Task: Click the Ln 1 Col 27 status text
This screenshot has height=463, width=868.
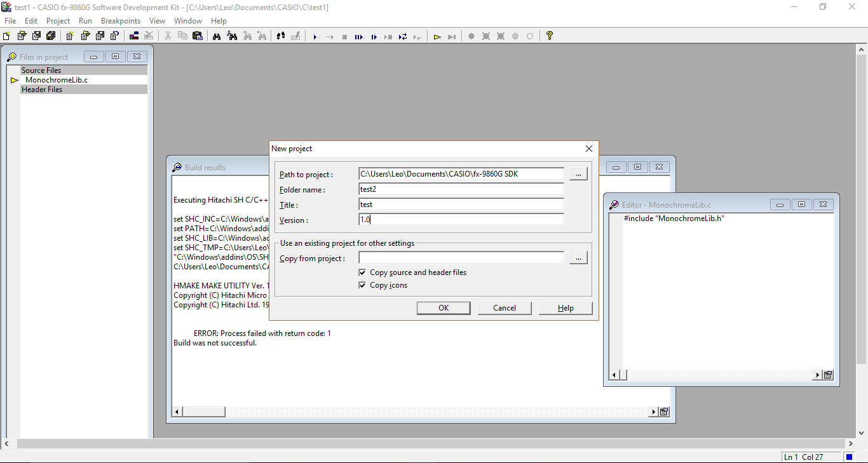Action: pyautogui.click(x=804, y=457)
